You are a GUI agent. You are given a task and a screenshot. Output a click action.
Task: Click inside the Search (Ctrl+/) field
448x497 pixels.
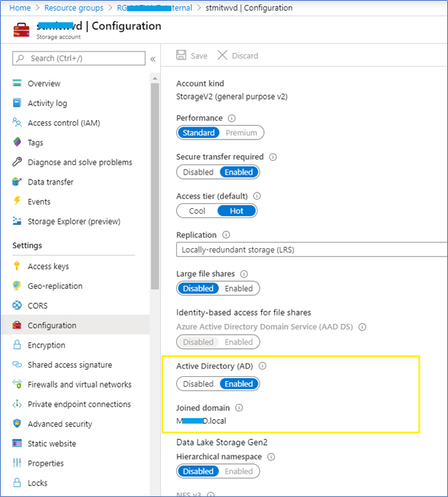pos(79,59)
